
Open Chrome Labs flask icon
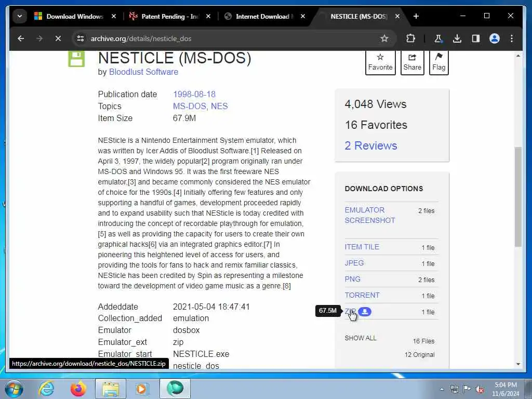(438, 38)
